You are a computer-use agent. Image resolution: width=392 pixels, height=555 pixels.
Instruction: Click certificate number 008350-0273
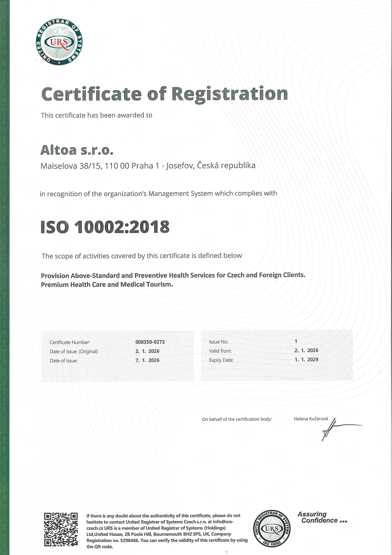click(x=150, y=342)
